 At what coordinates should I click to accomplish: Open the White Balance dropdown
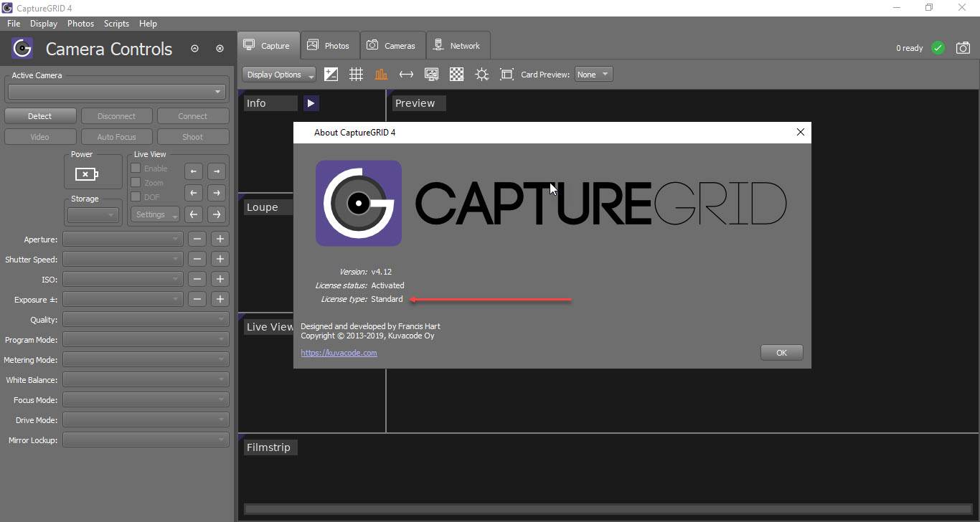click(146, 380)
